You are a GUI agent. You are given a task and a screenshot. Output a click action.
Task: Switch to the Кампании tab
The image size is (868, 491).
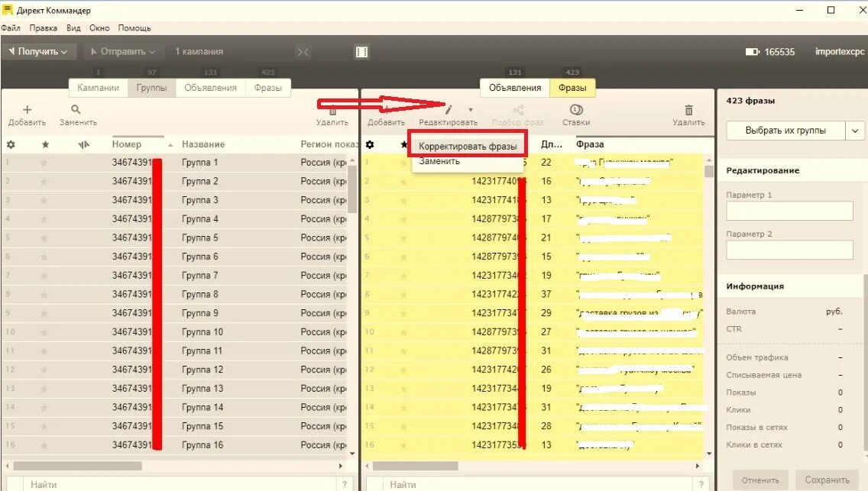click(x=98, y=87)
